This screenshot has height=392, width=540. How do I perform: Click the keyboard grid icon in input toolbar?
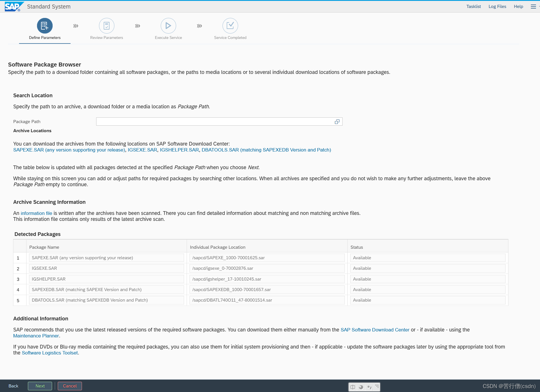tap(377, 386)
